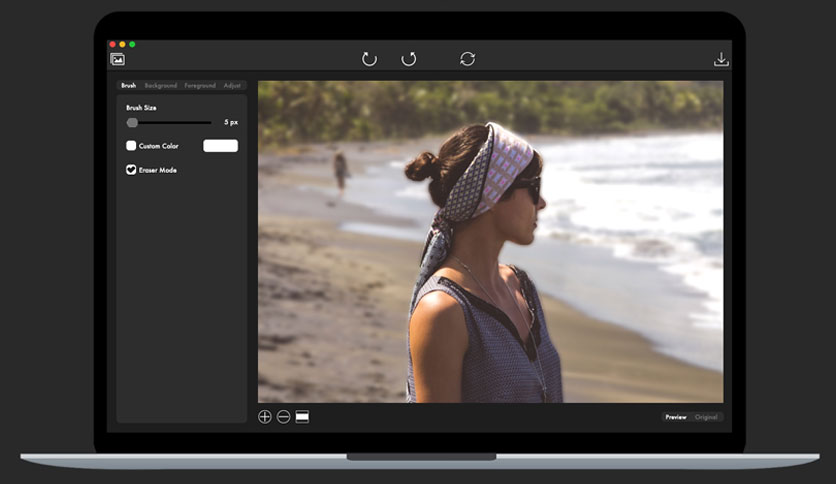Click the fit-to-screen rectangle icon
836x484 pixels.
[x=302, y=417]
